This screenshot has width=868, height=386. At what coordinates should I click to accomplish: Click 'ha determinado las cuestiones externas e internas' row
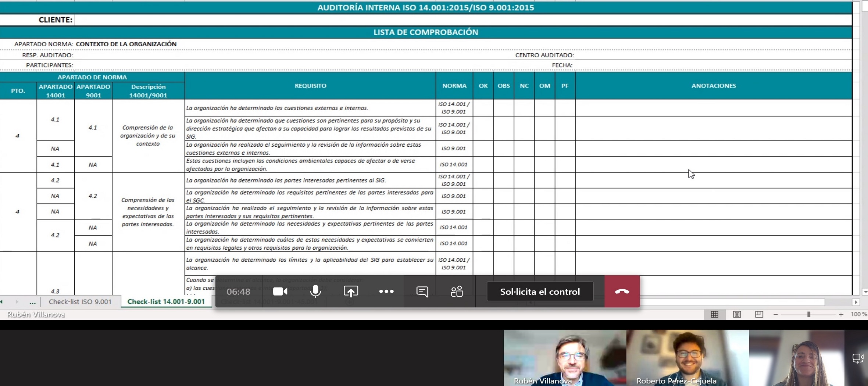coord(310,108)
